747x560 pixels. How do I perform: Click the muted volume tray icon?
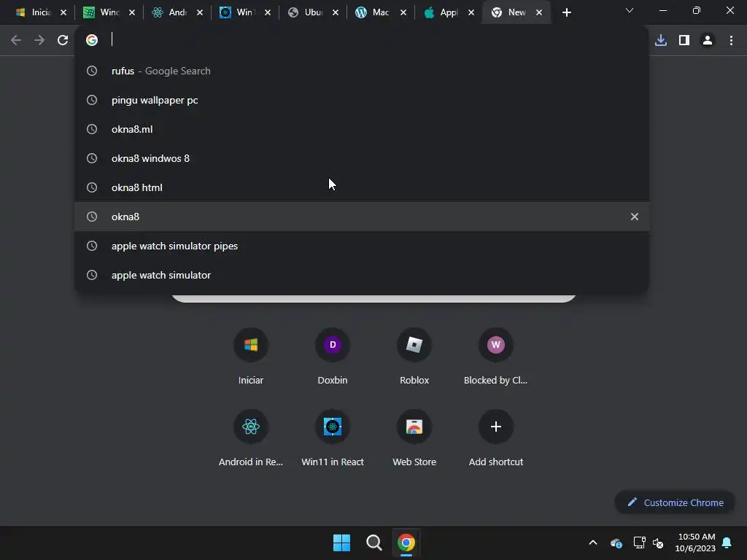pyautogui.click(x=658, y=542)
